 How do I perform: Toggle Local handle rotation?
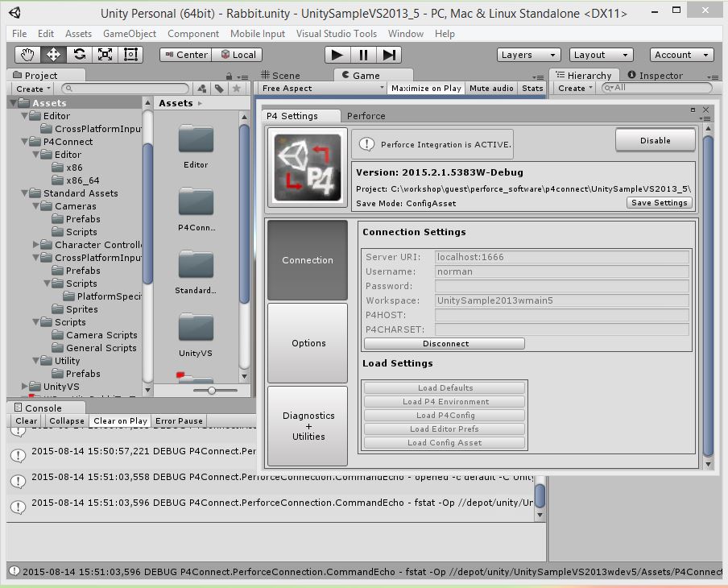pyautogui.click(x=238, y=55)
